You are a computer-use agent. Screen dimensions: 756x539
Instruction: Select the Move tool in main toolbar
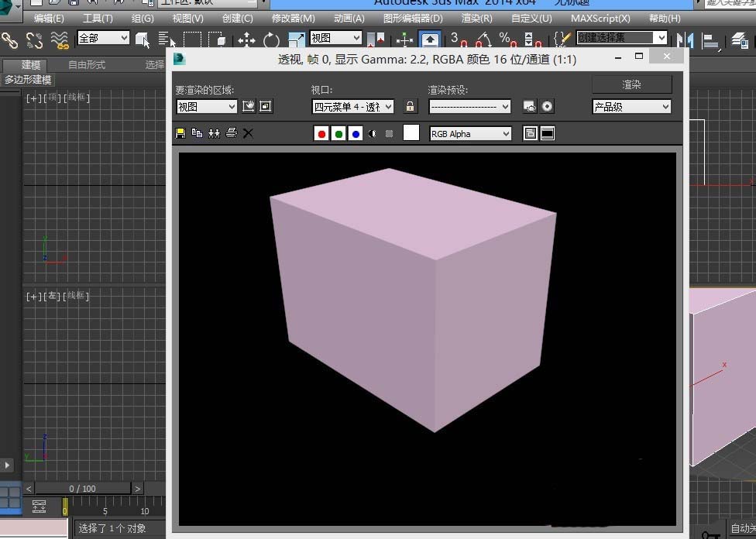tap(246, 39)
